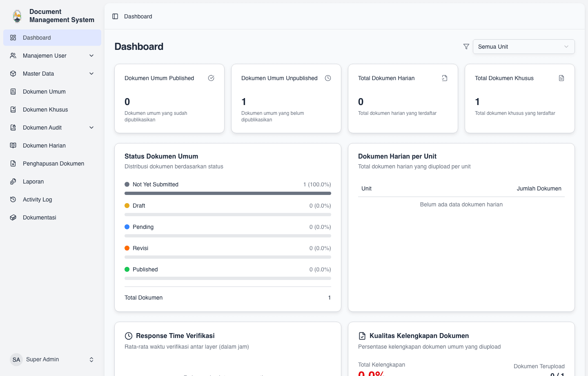Click the Not Yet Submitted progress bar
Image resolution: width=588 pixels, height=376 pixels.
pos(228,193)
